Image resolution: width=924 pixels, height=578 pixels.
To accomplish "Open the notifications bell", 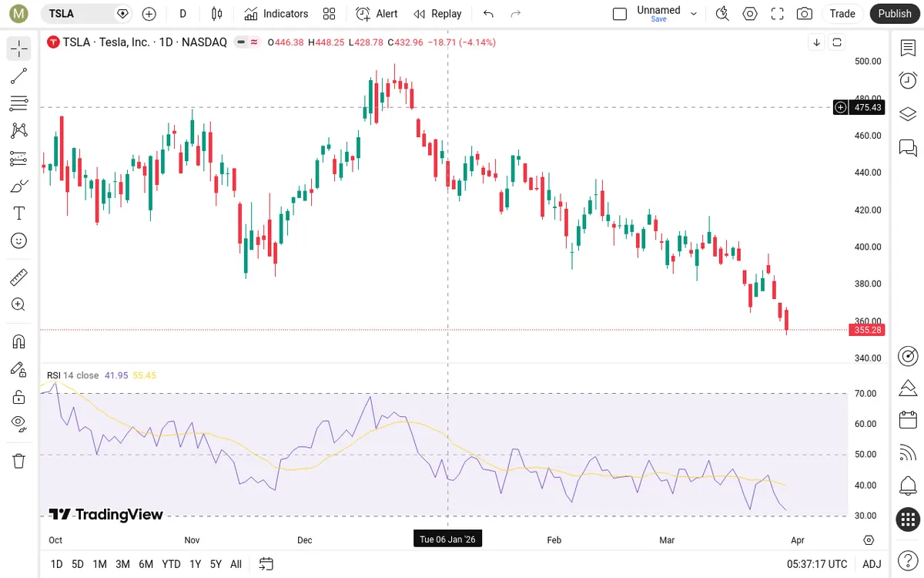I will (x=908, y=486).
